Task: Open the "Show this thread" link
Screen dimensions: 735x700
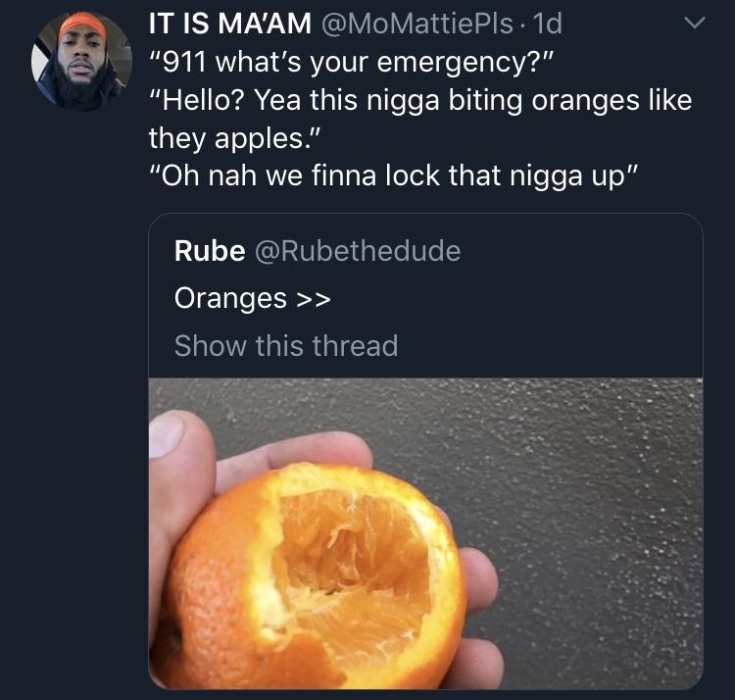Action: 286,345
